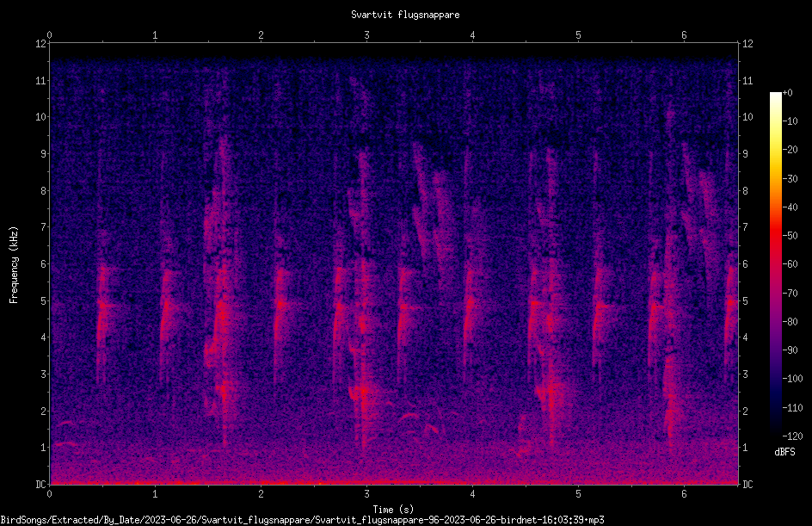Select the "-90" color scale label
The width and height of the screenshot is (812, 526).
coord(790,350)
